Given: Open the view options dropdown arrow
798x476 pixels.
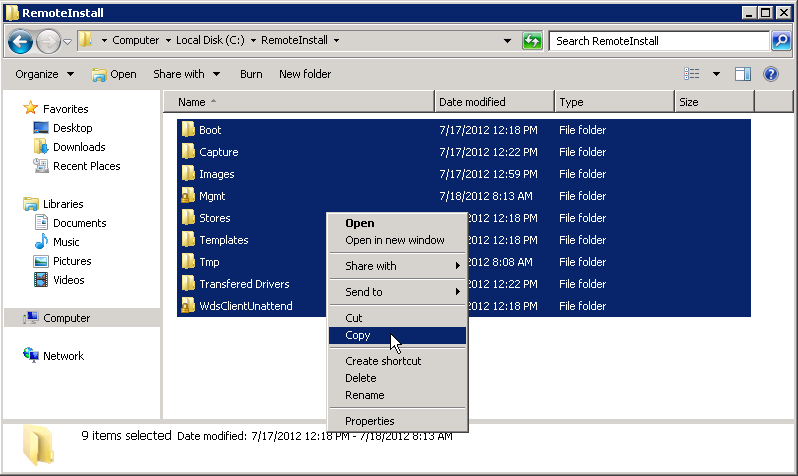Looking at the screenshot, I should click(716, 74).
